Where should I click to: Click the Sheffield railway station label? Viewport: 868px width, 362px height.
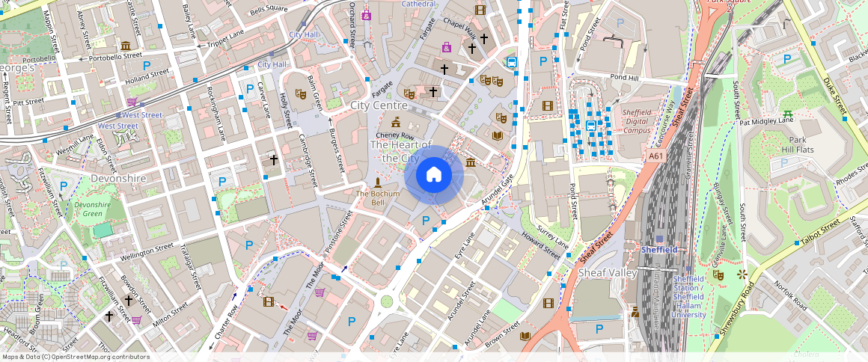point(659,249)
